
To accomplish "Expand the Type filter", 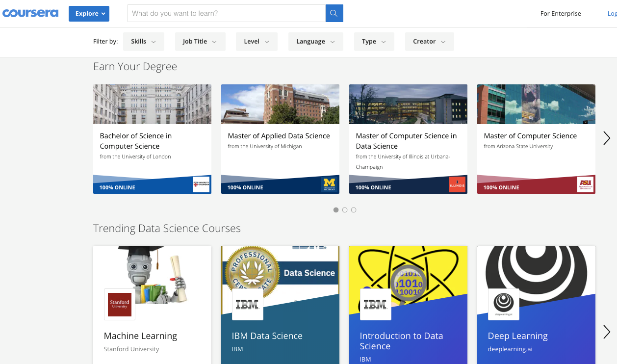I will [x=374, y=42].
